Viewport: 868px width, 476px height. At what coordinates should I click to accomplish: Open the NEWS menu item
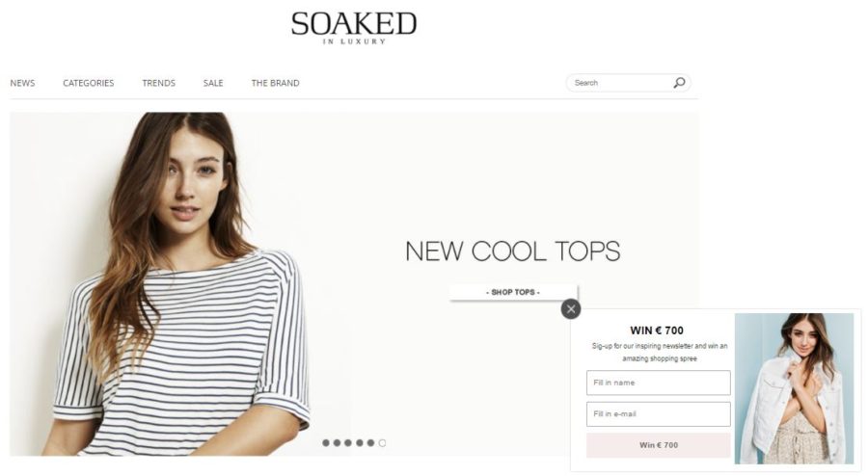tap(22, 83)
